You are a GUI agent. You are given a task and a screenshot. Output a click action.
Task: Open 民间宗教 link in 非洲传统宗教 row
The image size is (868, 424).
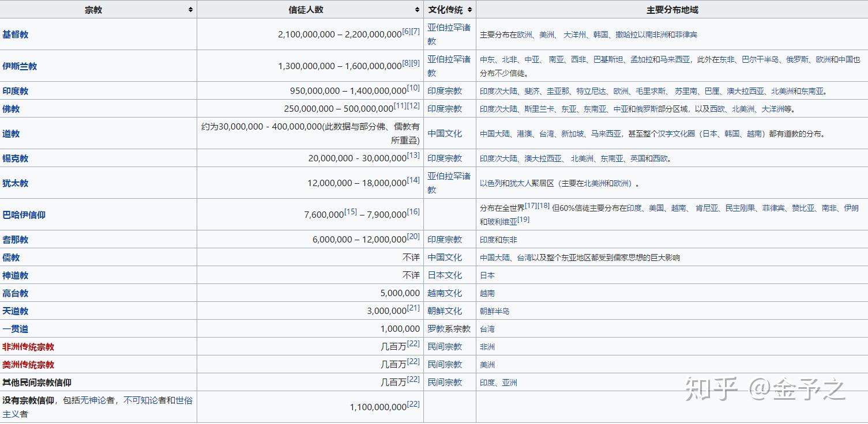(x=445, y=347)
